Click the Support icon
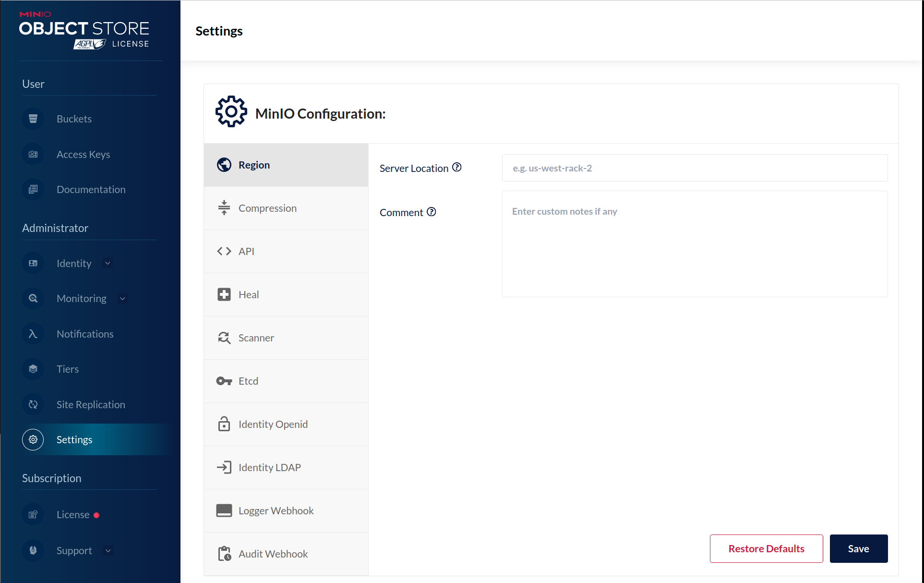Viewport: 924px width, 583px height. [x=33, y=550]
